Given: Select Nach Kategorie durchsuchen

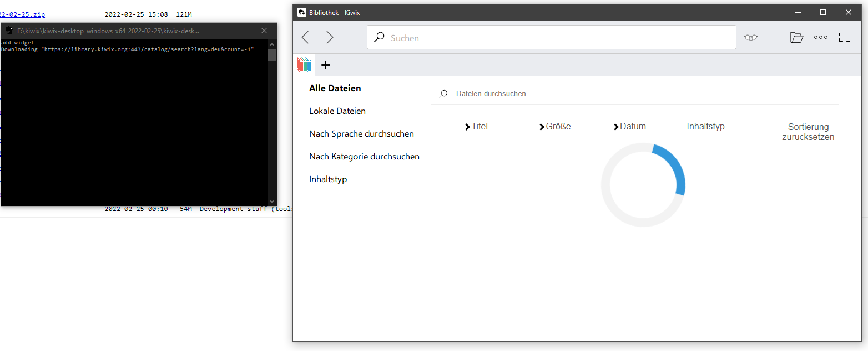Looking at the screenshot, I should tap(364, 156).
